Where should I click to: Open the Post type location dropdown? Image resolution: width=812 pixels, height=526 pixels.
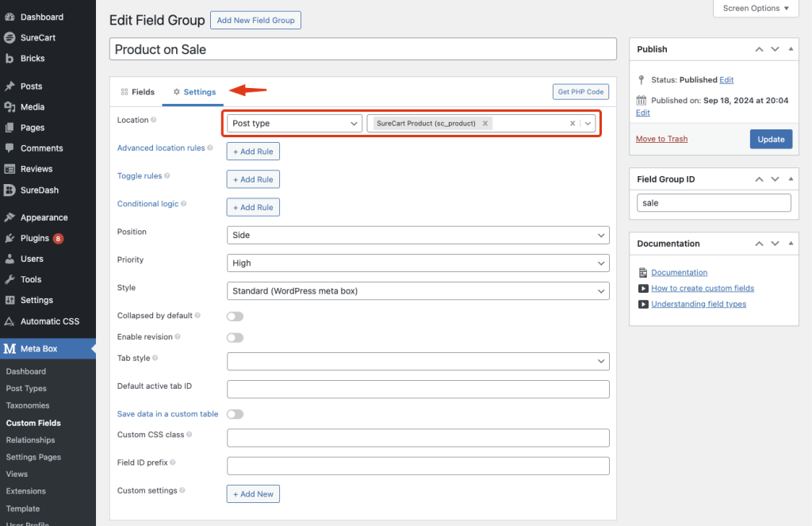[294, 123]
